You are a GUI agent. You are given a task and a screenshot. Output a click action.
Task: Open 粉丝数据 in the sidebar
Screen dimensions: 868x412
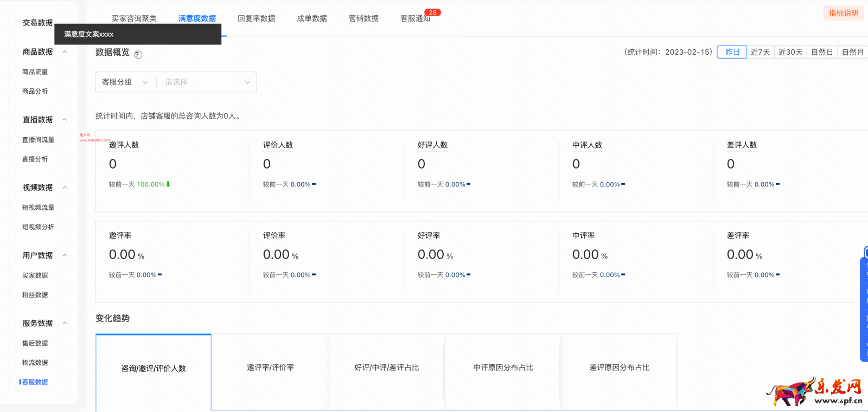[x=35, y=295]
